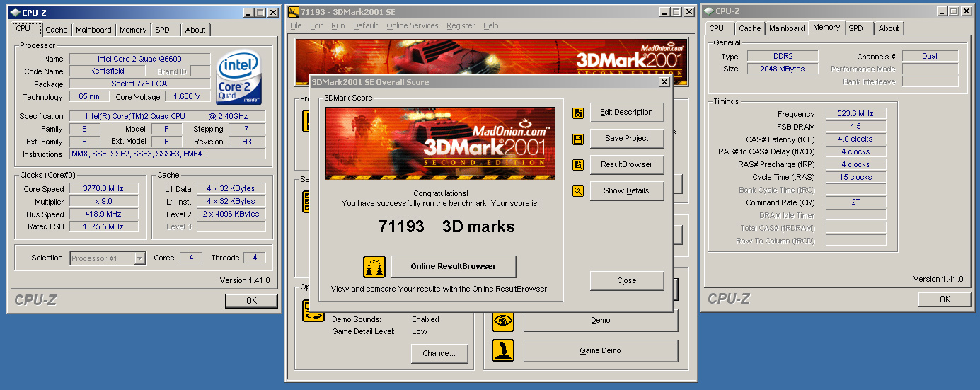This screenshot has width=980, height=390.
Task: Click the 71193 3D marks score text
Action: click(446, 226)
